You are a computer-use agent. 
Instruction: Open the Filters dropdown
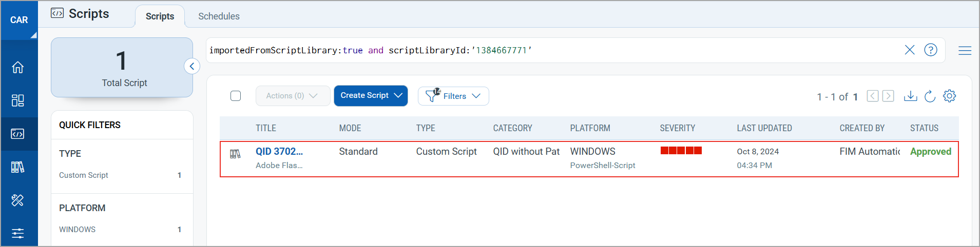(x=453, y=96)
